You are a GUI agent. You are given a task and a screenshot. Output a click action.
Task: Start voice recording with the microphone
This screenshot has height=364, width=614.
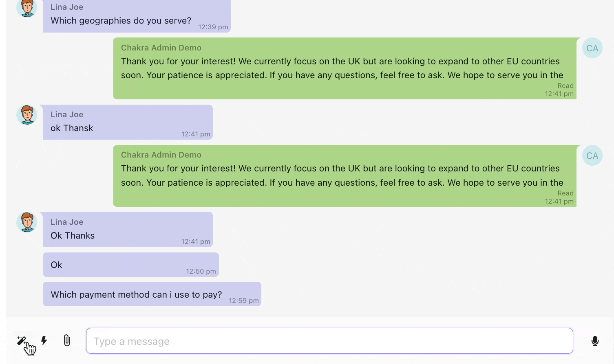click(x=595, y=341)
